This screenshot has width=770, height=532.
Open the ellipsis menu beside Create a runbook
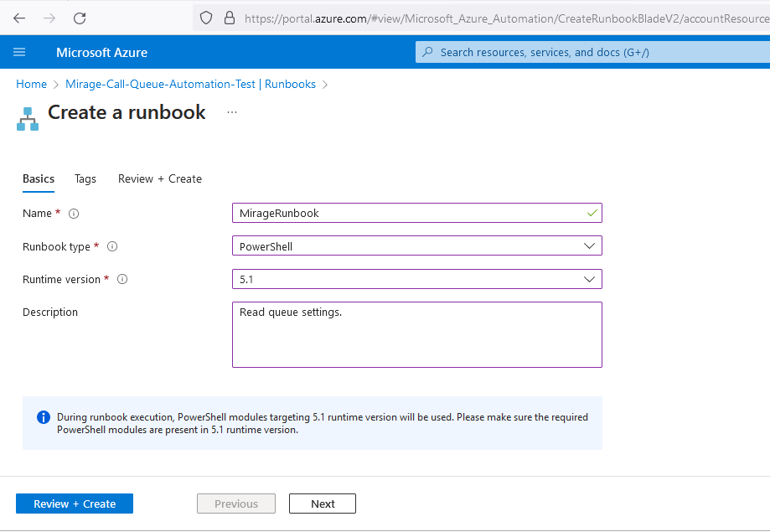[x=232, y=112]
